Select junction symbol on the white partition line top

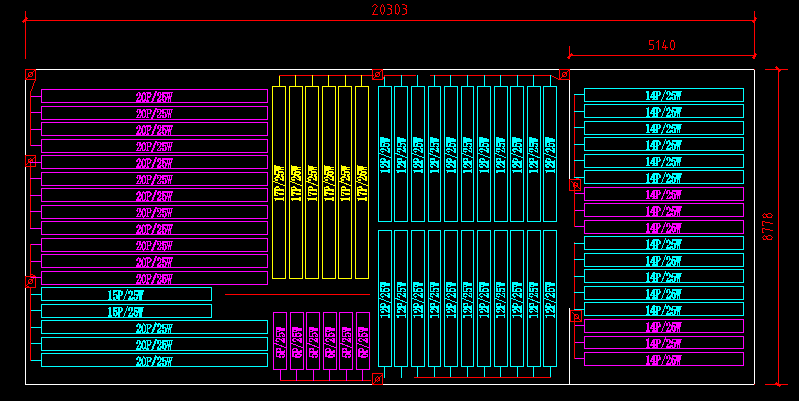pos(564,75)
